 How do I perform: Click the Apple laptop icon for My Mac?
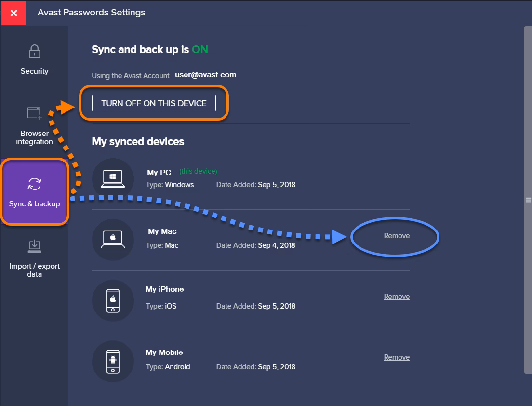[x=113, y=240]
